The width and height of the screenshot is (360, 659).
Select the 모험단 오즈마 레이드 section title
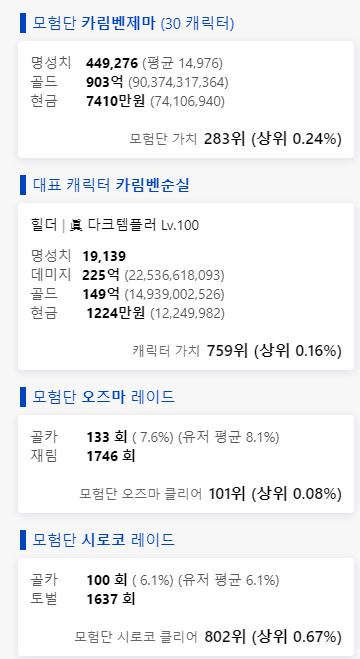pyautogui.click(x=103, y=397)
